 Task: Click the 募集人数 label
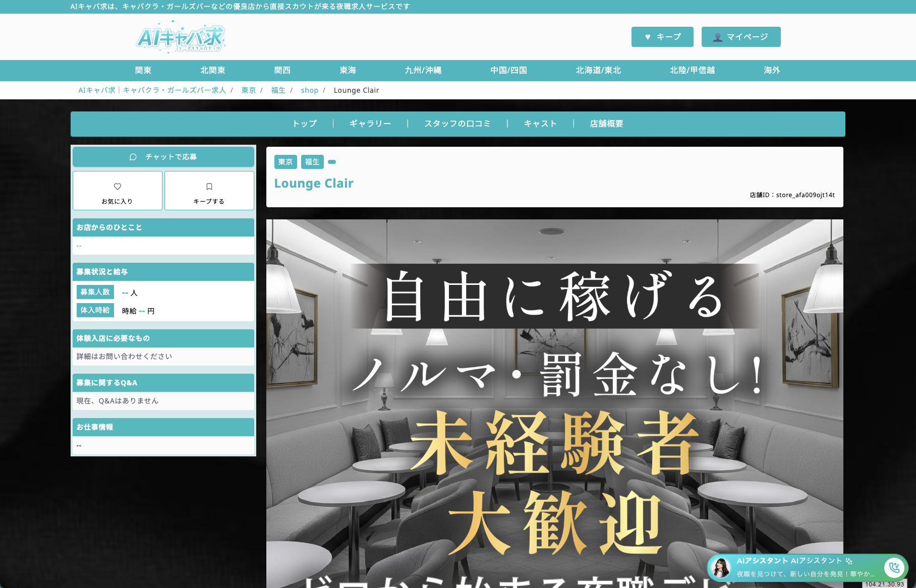[95, 292]
